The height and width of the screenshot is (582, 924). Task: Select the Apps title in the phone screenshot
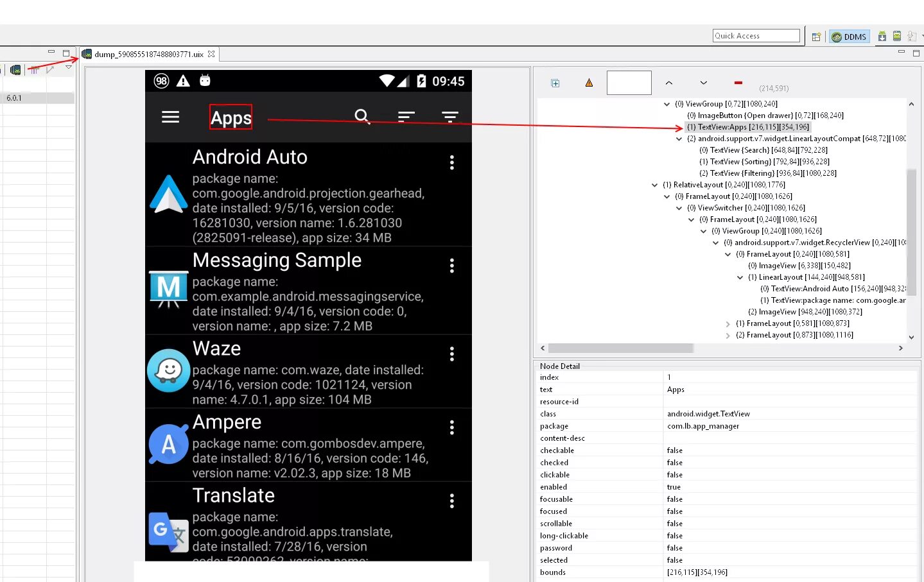231,117
